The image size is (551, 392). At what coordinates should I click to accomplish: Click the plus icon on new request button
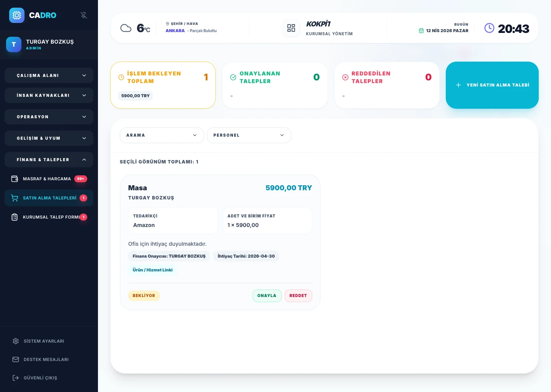click(458, 85)
